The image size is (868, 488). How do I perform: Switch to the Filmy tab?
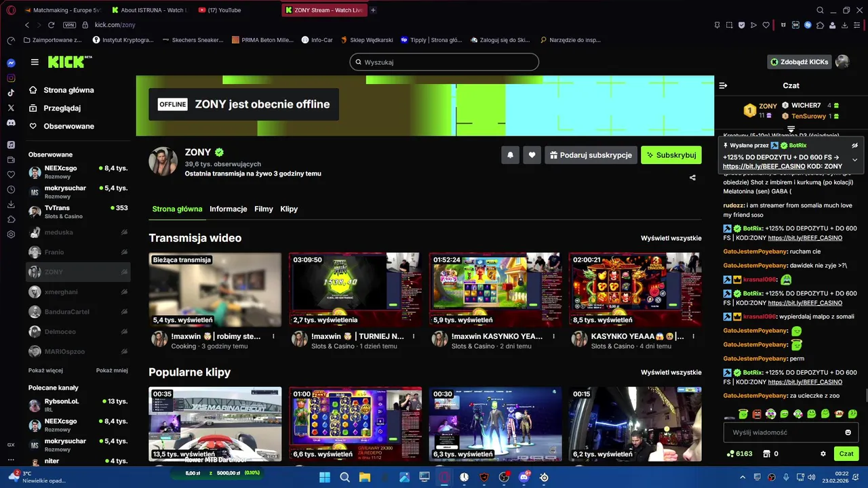264,209
